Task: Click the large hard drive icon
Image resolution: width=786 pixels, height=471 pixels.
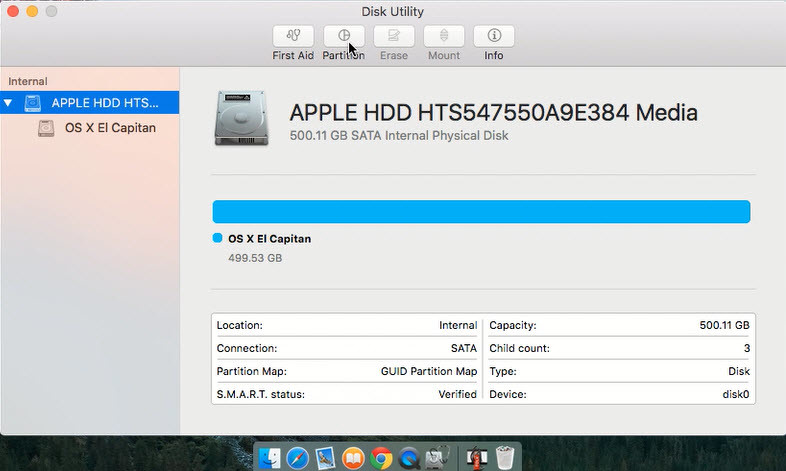Action: [x=241, y=118]
